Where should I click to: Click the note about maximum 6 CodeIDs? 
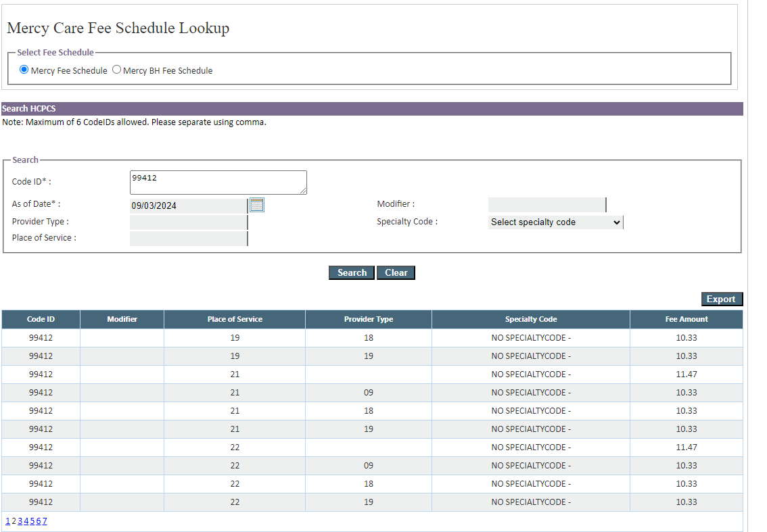(x=134, y=122)
